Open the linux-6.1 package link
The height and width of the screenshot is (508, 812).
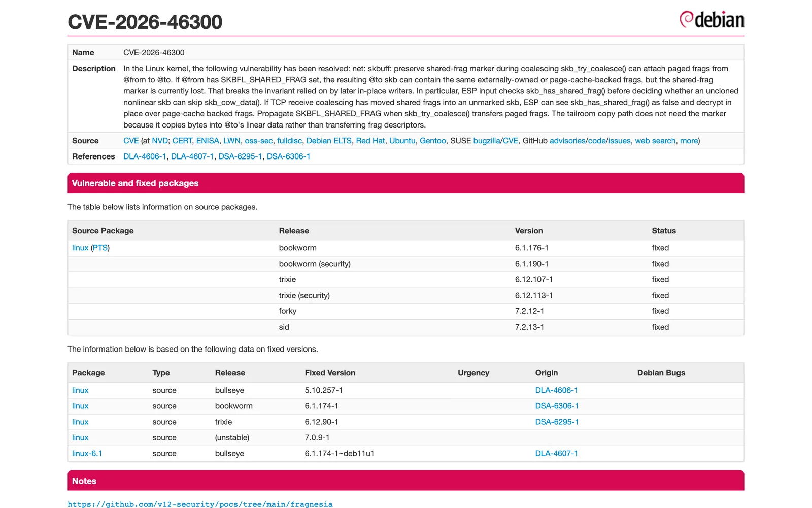click(87, 453)
